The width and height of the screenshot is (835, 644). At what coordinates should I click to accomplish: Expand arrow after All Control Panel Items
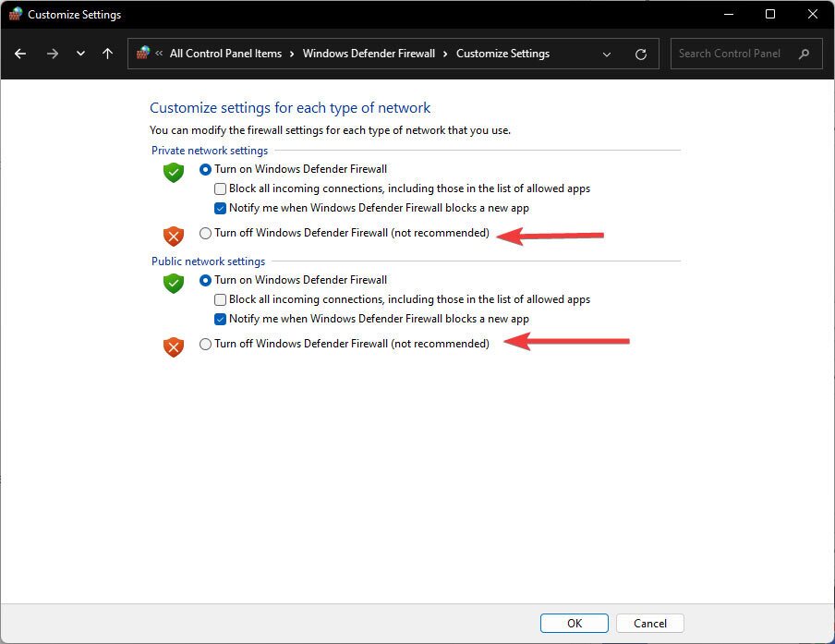pyautogui.click(x=292, y=54)
